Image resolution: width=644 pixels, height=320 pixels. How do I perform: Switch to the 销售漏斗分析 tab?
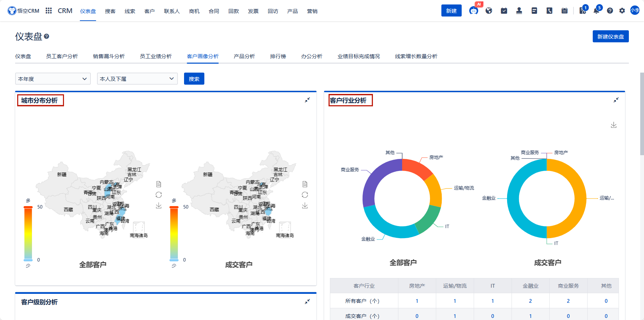pyautogui.click(x=109, y=56)
